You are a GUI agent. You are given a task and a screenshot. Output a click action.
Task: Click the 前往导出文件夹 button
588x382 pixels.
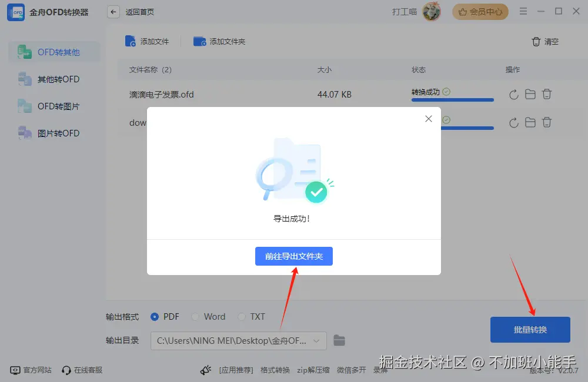293,256
